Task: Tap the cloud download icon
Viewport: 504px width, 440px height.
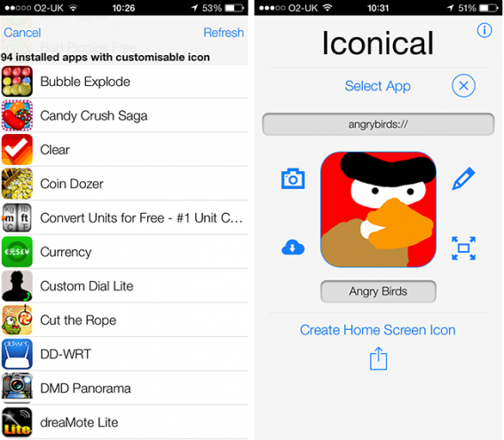Action: click(x=293, y=247)
